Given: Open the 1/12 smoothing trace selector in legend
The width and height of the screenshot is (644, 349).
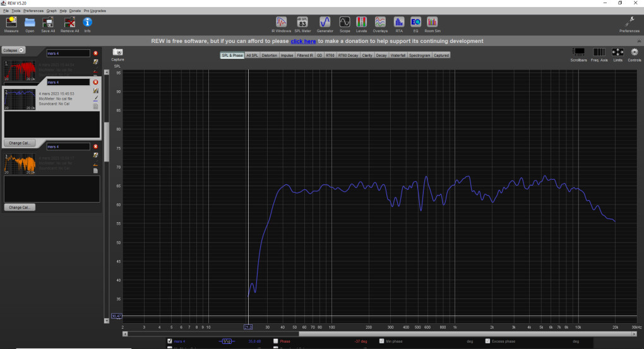Looking at the screenshot, I should coord(227,341).
